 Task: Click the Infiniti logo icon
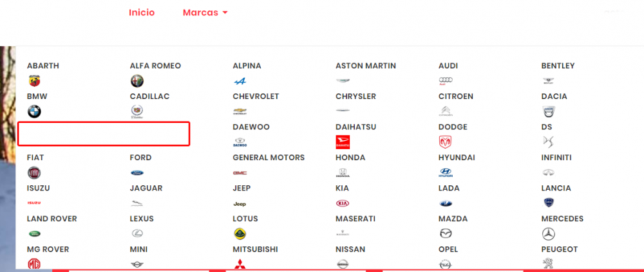[548, 173]
